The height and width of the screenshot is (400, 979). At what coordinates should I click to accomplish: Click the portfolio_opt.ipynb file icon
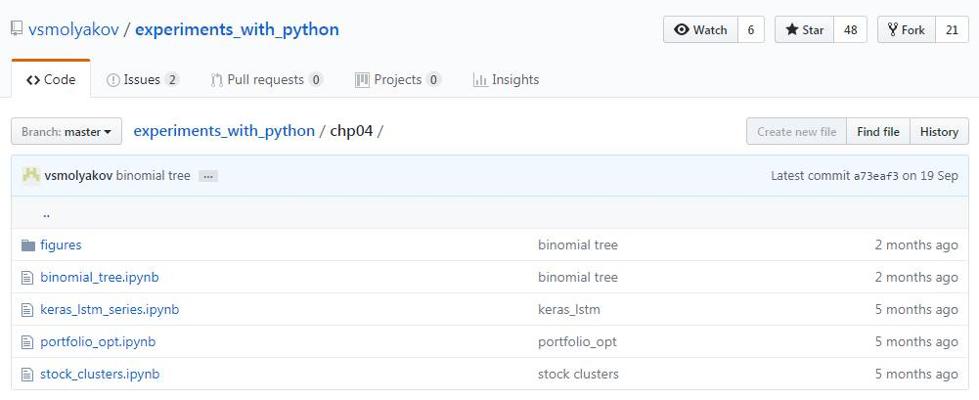(x=28, y=342)
